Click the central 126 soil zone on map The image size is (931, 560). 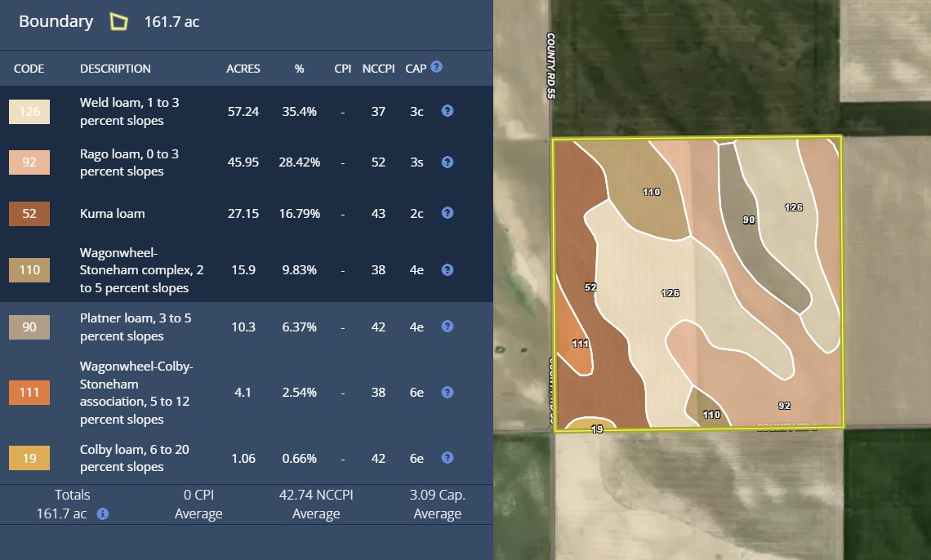pyautogui.click(x=670, y=293)
